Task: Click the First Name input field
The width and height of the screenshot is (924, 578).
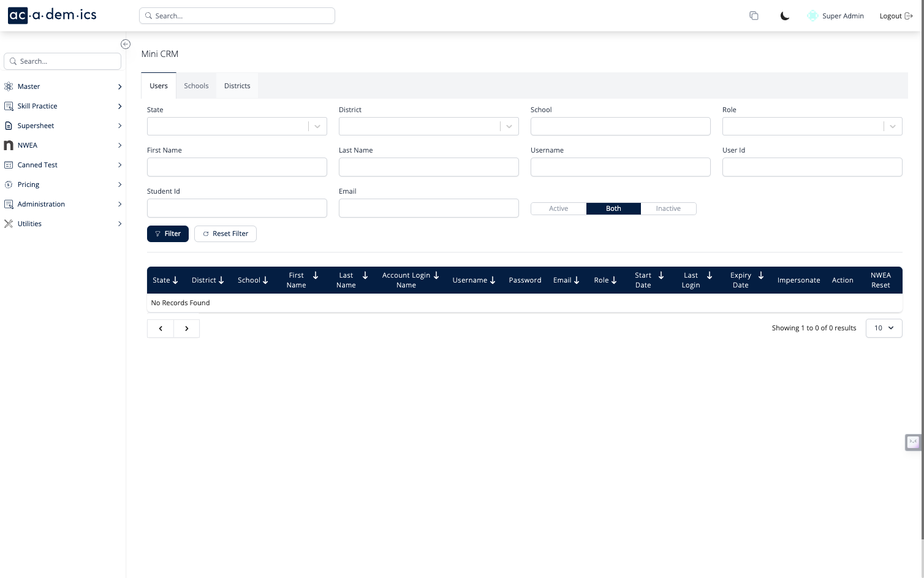Action: click(237, 167)
